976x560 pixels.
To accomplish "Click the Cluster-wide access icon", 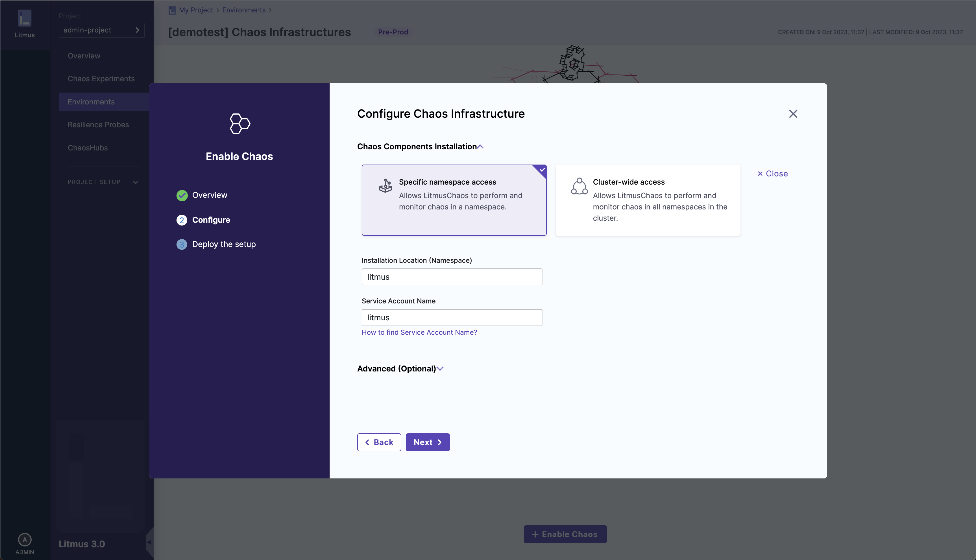I will 579,186.
